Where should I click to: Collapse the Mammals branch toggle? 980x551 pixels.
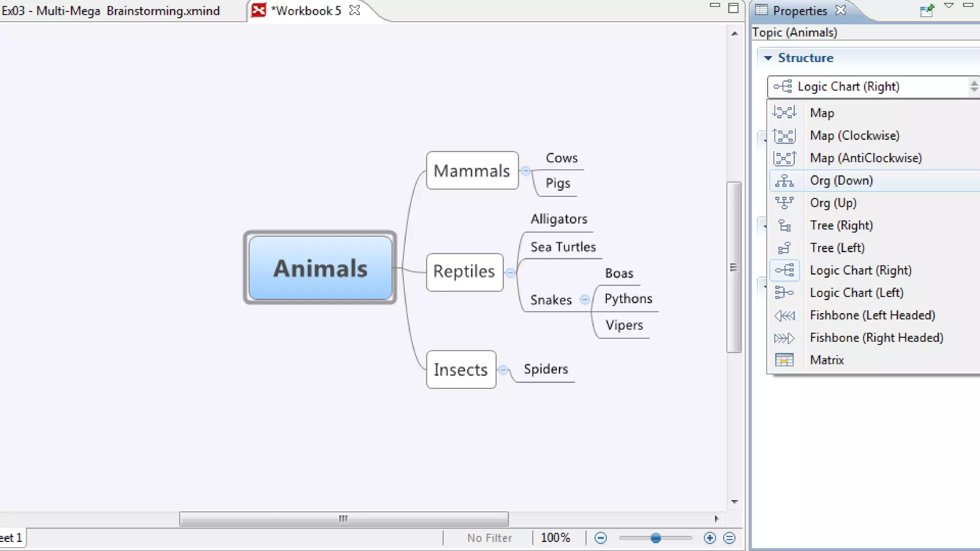tap(526, 171)
